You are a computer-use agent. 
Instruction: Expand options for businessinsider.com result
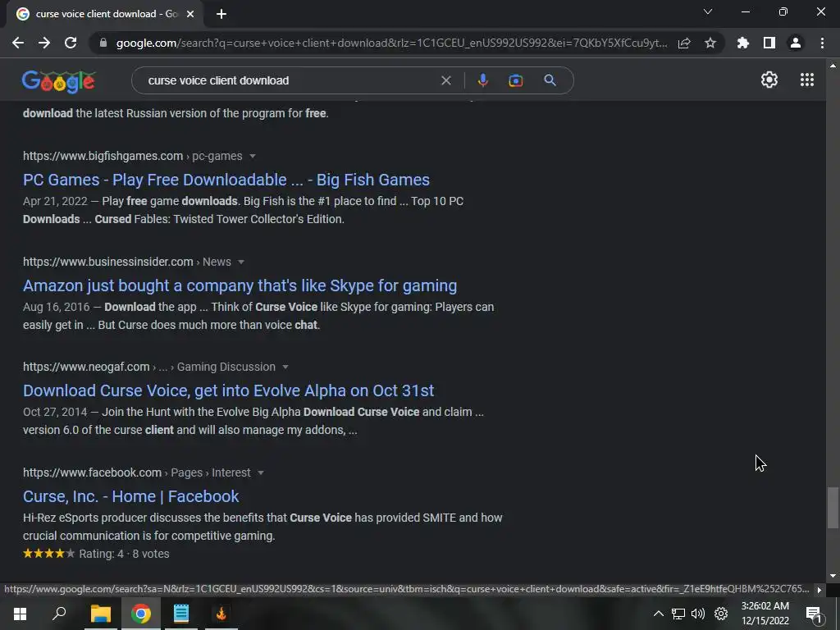pyautogui.click(x=241, y=262)
